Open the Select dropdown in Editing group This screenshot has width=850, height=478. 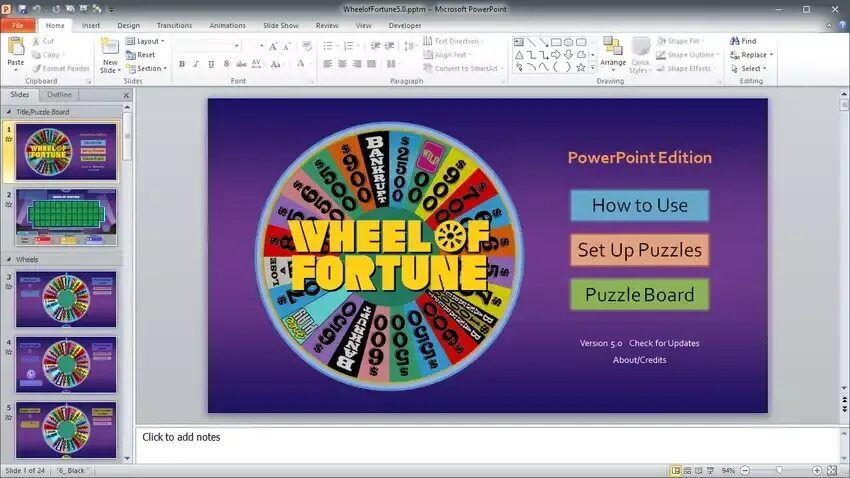(750, 68)
